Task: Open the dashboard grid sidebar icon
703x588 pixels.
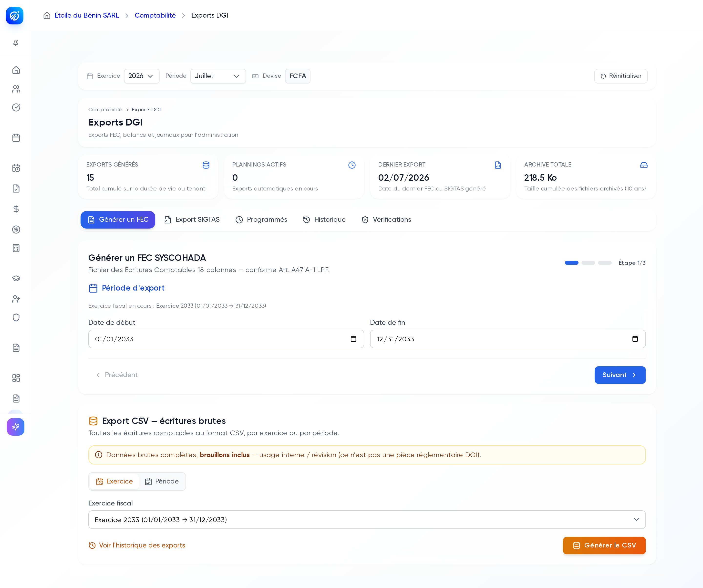Action: (16, 378)
